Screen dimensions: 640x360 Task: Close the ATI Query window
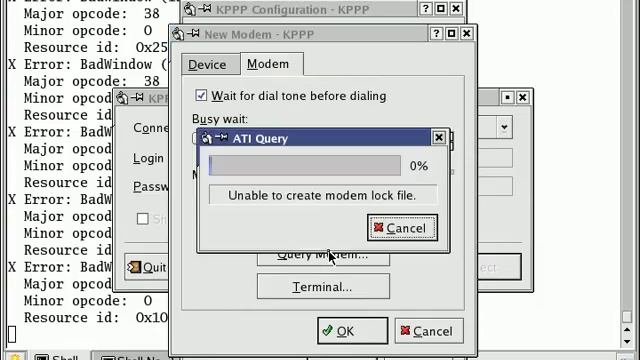click(439, 138)
